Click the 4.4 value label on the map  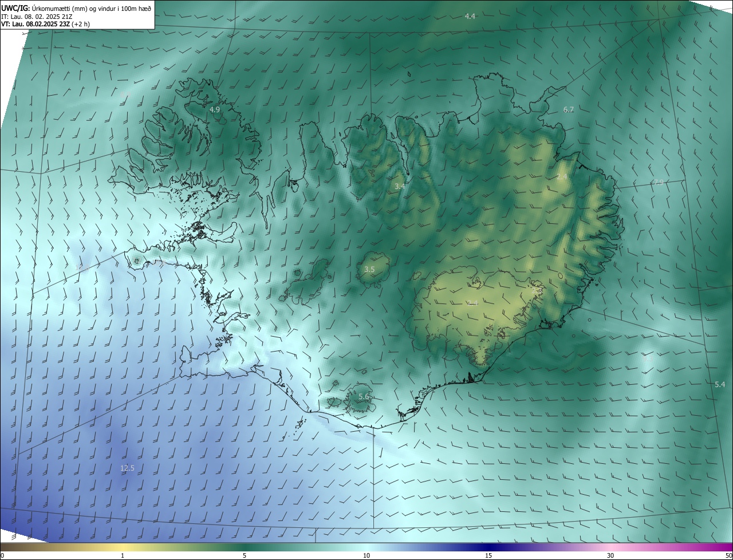tap(470, 17)
